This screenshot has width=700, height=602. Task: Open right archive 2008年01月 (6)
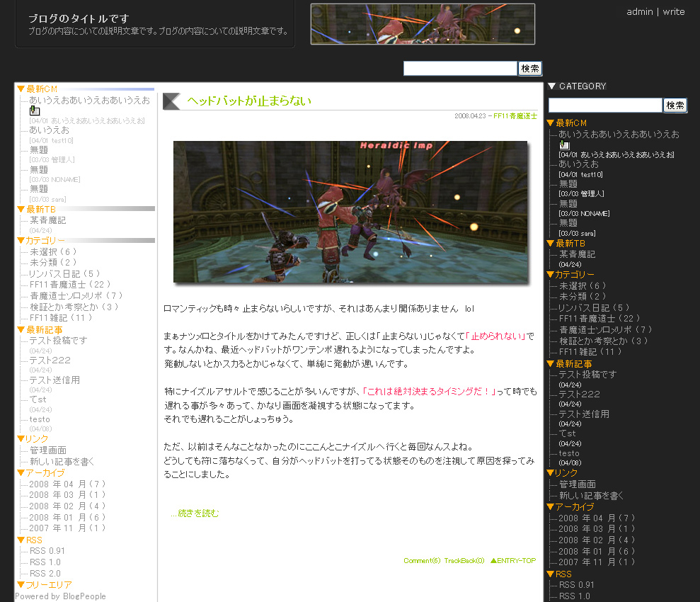tap(597, 551)
